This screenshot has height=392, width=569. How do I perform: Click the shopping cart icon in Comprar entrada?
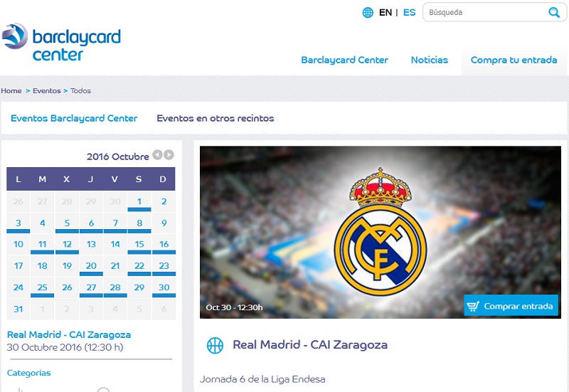point(473,307)
